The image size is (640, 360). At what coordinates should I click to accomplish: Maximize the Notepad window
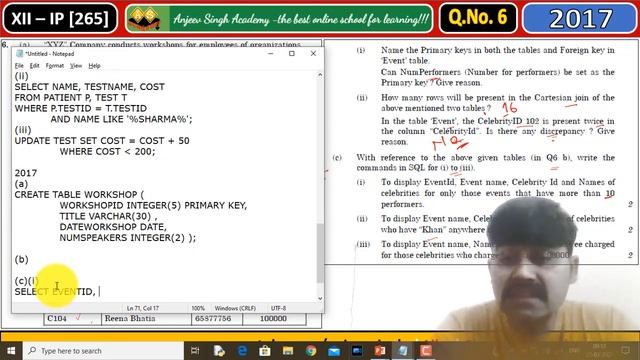tap(292, 53)
